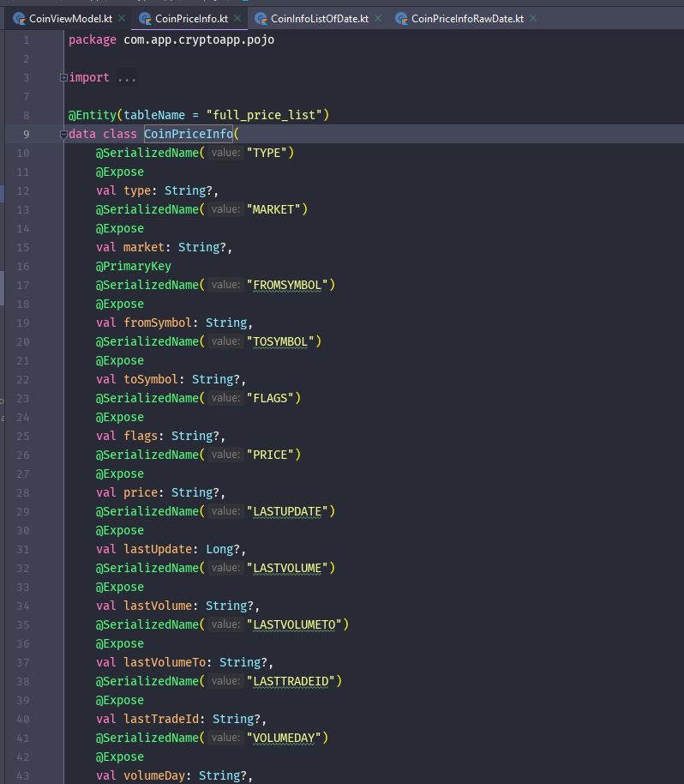This screenshot has height=784, width=684.
Task: Click the "PRICE" string literal
Action: [270, 455]
